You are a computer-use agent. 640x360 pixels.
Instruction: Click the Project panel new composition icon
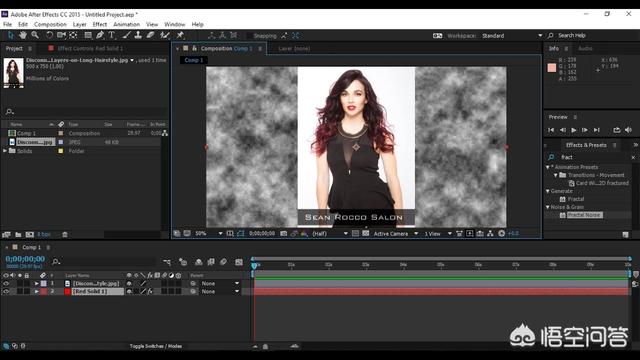coord(30,235)
